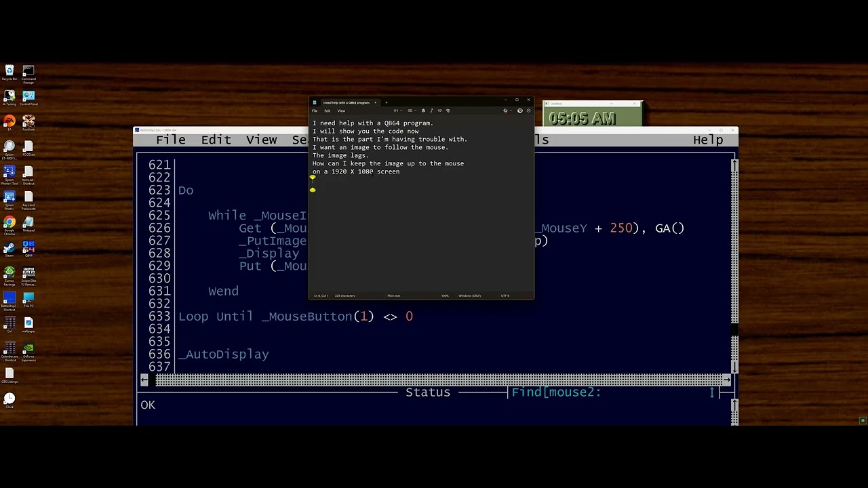
Task: Click Plain text in Notepad status bar
Action: click(393, 296)
